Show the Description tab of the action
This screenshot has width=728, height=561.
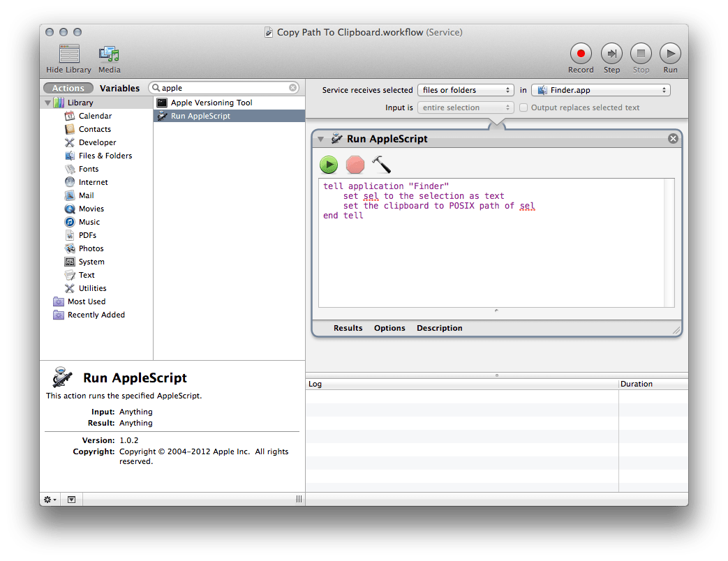tap(439, 328)
